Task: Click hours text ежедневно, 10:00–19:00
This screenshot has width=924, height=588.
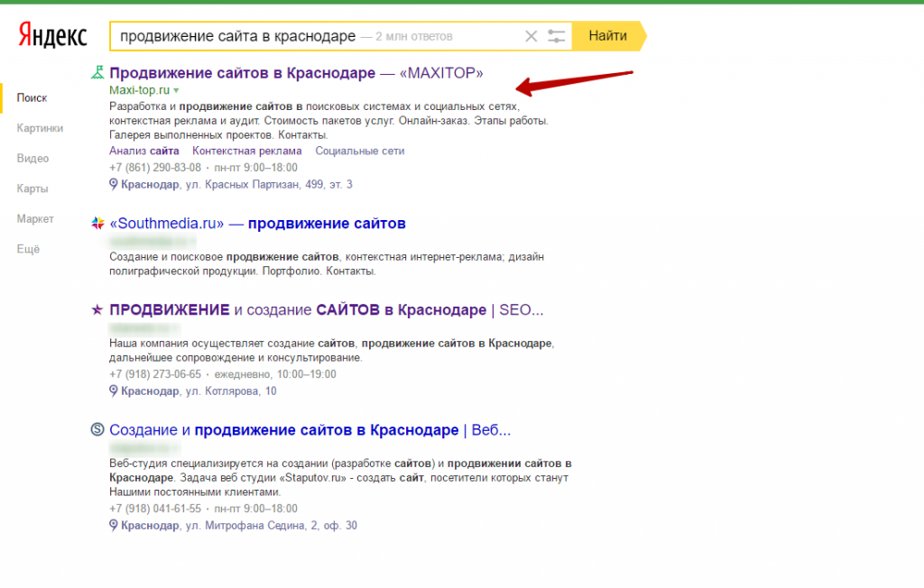Action: click(x=275, y=375)
